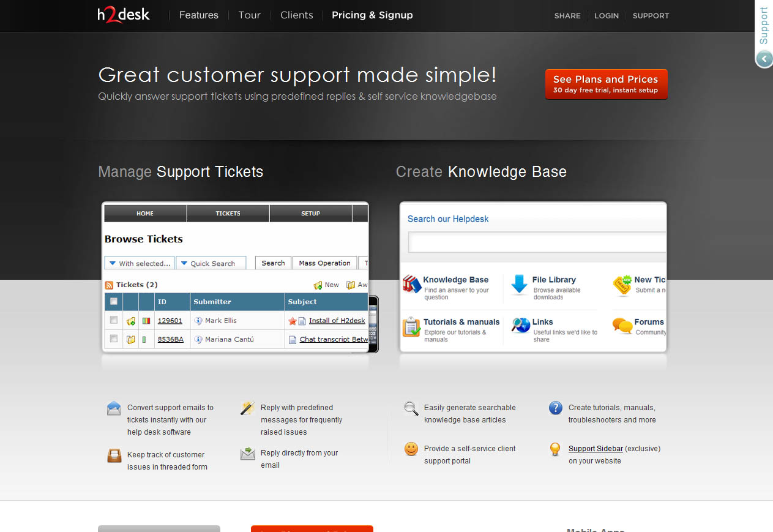The image size is (773, 532).
Task: Click the Mark Ellis submitter name
Action: [221, 321]
